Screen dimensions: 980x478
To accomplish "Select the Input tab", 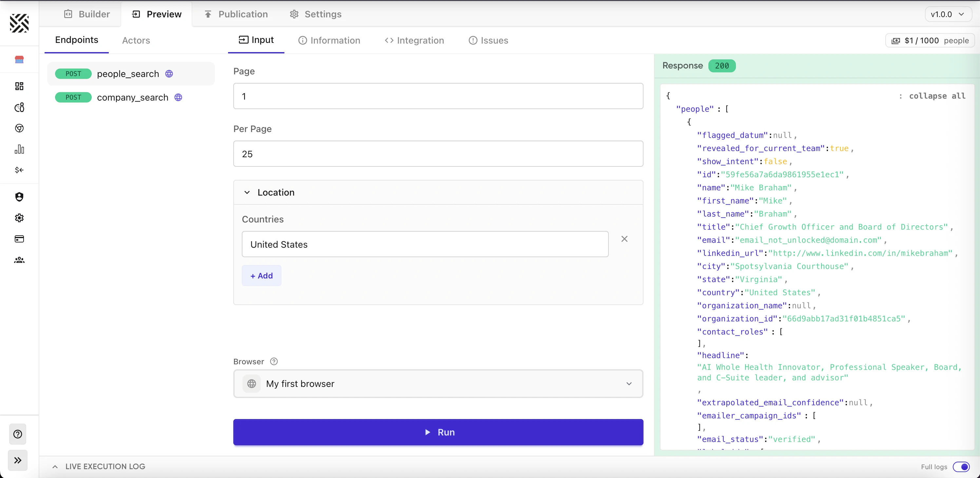I will [256, 40].
